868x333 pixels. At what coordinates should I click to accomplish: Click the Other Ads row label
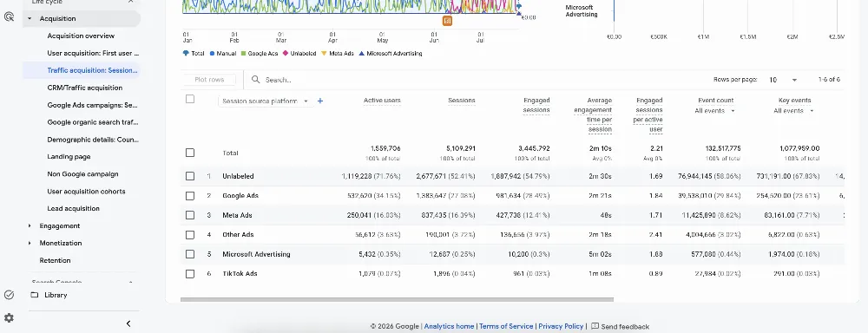[x=238, y=234]
